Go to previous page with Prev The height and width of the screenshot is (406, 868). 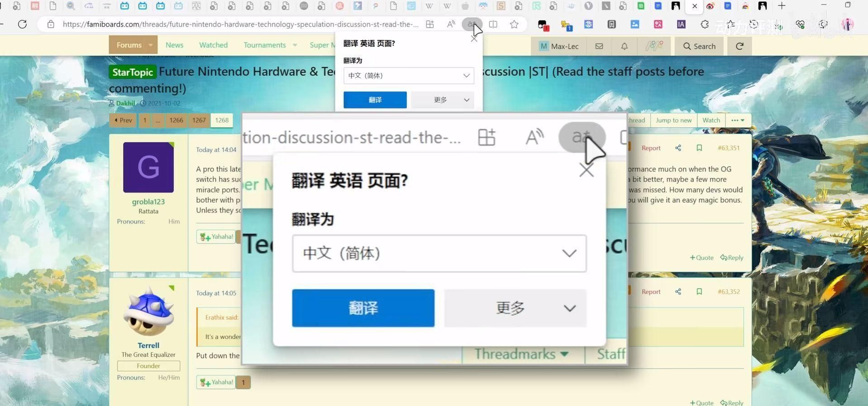123,120
